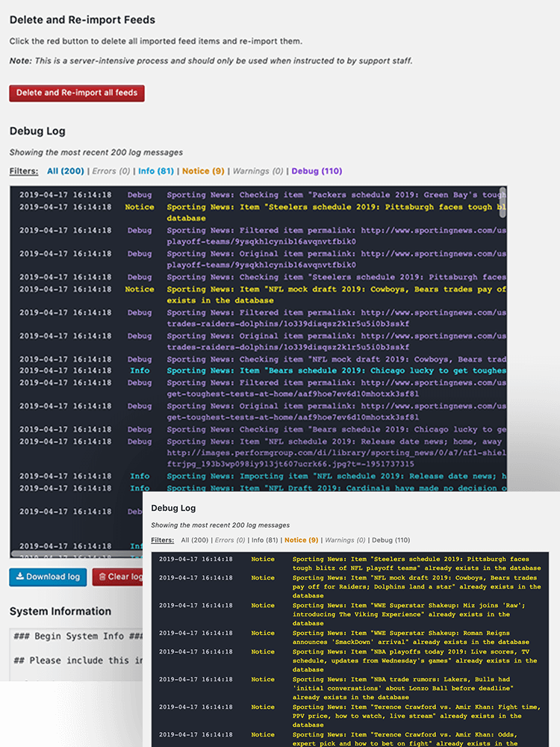This screenshot has height=747, width=560.
Task: Select the Errors (0) filter in main log
Action: pyautogui.click(x=111, y=171)
